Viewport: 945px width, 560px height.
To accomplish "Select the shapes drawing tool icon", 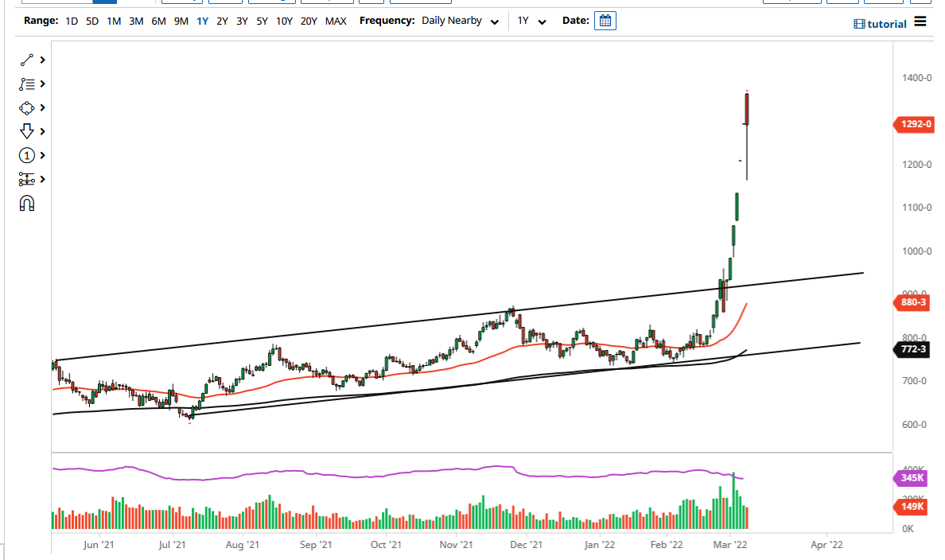I will [26, 108].
